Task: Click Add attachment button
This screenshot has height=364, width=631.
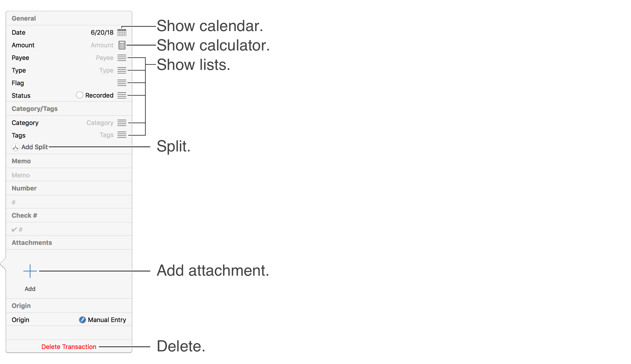Action: [30, 270]
